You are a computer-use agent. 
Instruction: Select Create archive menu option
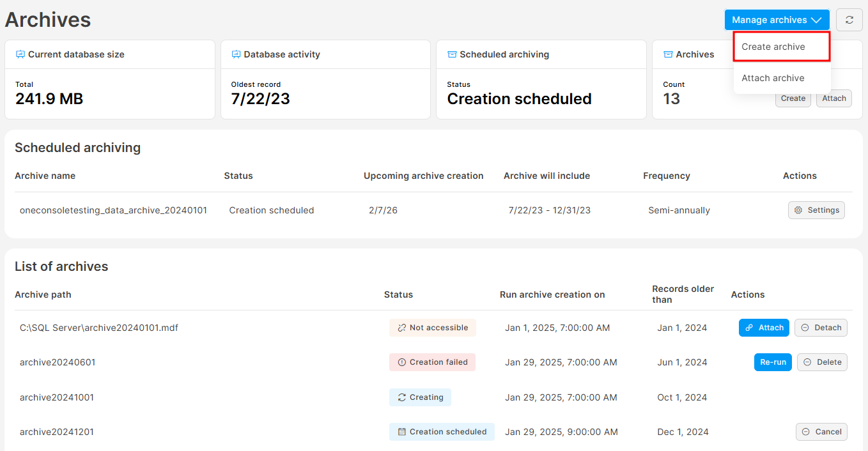click(x=781, y=47)
